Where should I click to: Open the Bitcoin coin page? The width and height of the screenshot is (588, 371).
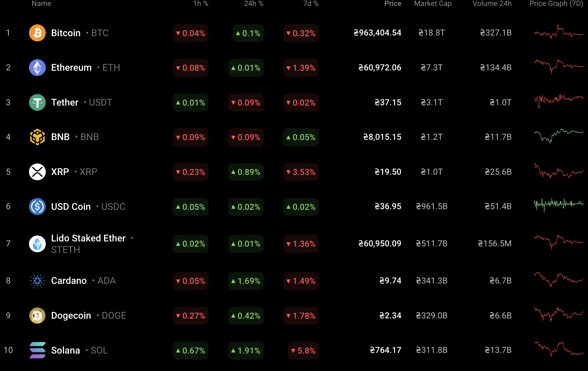pyautogui.click(x=66, y=33)
